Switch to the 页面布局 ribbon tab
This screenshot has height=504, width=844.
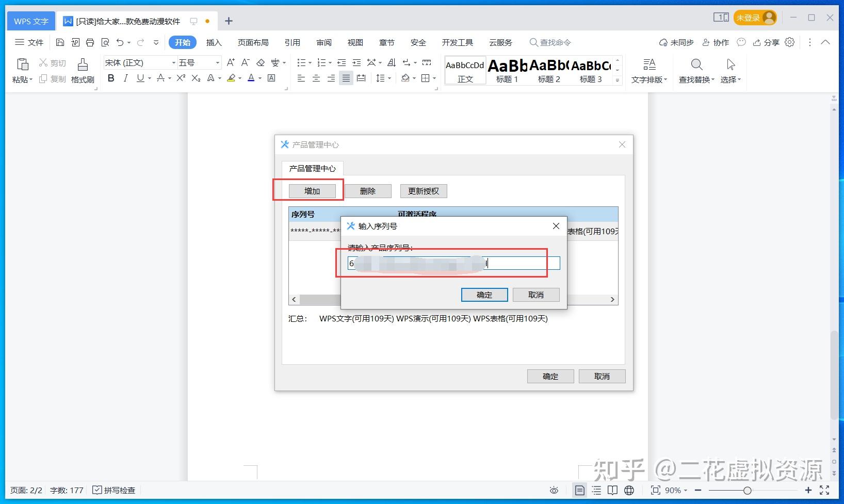click(253, 42)
